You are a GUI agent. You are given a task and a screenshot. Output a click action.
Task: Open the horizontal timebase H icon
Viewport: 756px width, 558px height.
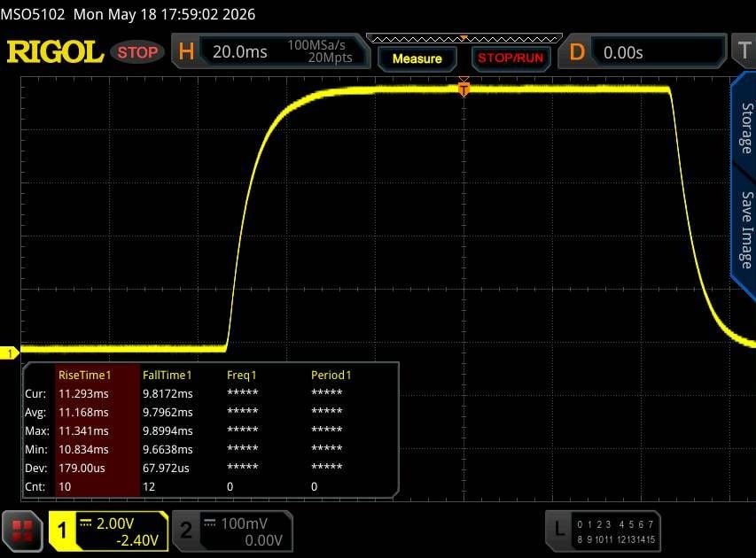[x=186, y=51]
